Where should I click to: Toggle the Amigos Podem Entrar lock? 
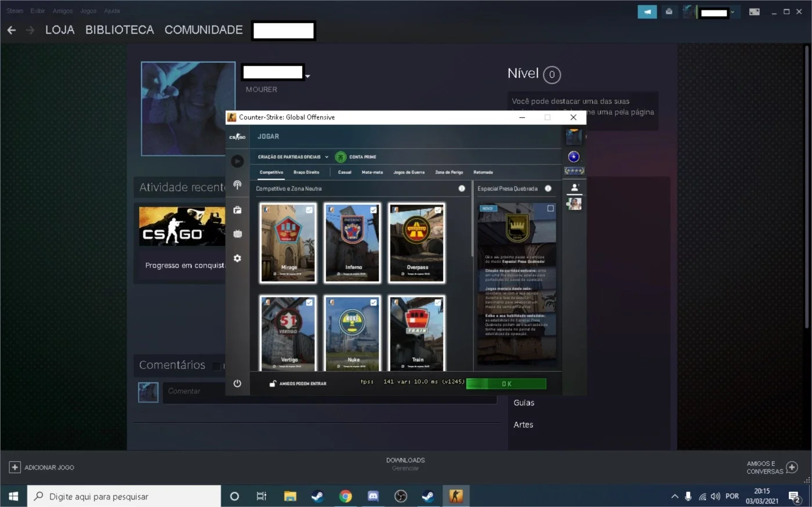pos(273,383)
